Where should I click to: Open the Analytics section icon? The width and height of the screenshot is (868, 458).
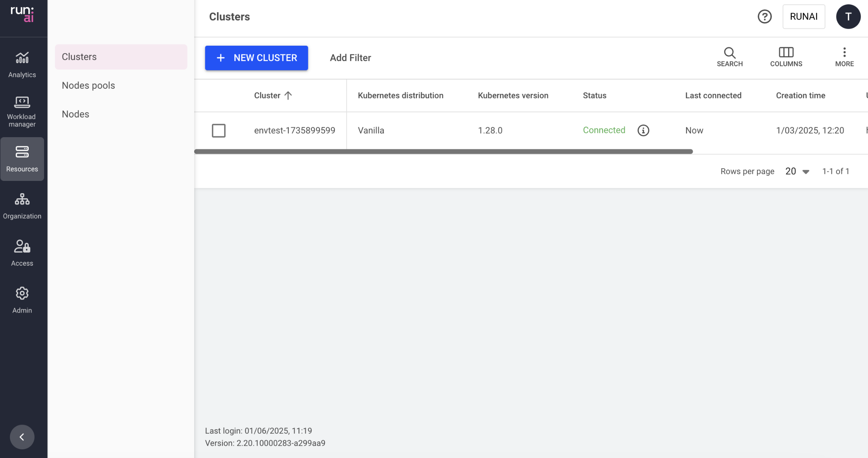(x=22, y=58)
